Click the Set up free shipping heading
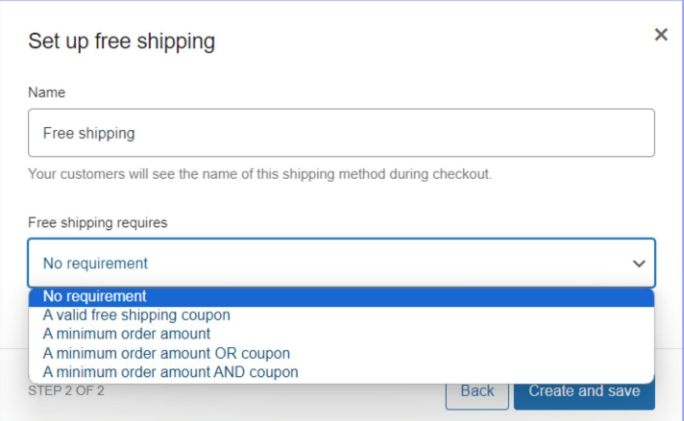 121,42
